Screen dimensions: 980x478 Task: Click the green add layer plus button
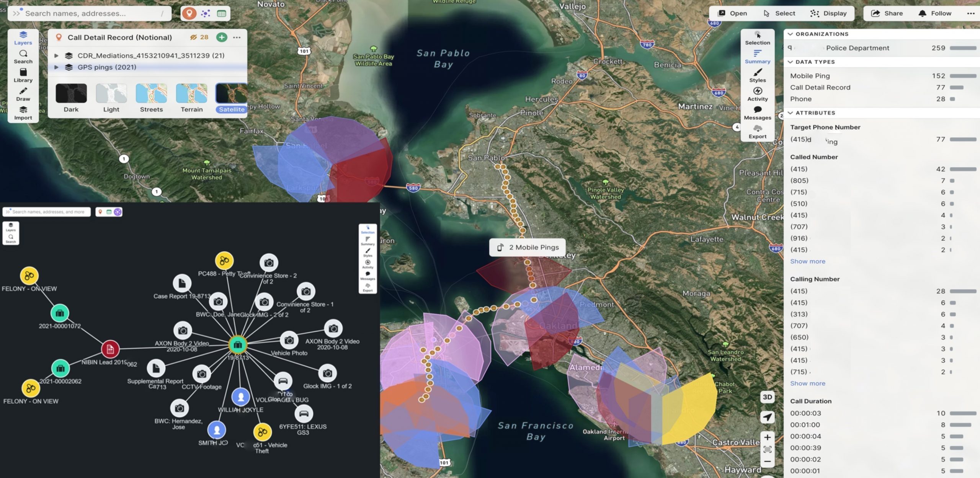click(x=222, y=37)
